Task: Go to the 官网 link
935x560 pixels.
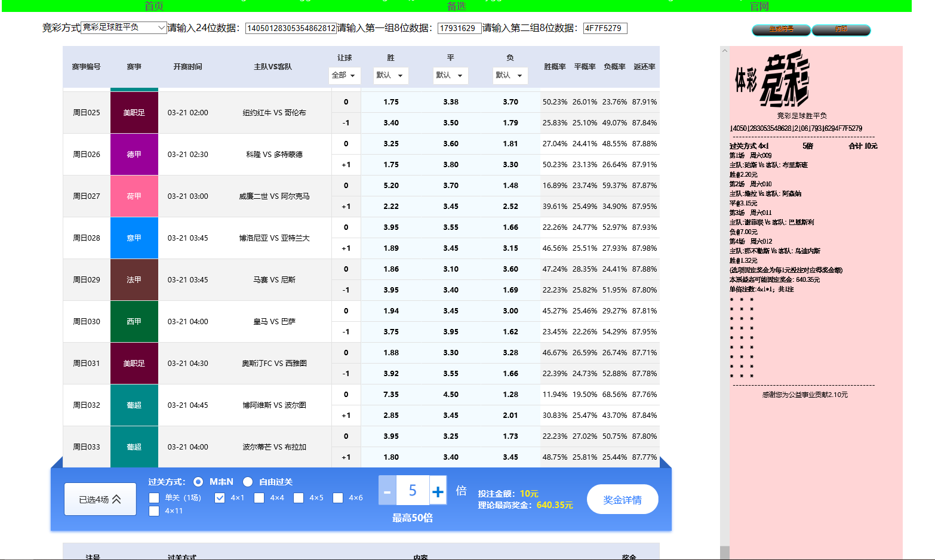Action: [759, 6]
